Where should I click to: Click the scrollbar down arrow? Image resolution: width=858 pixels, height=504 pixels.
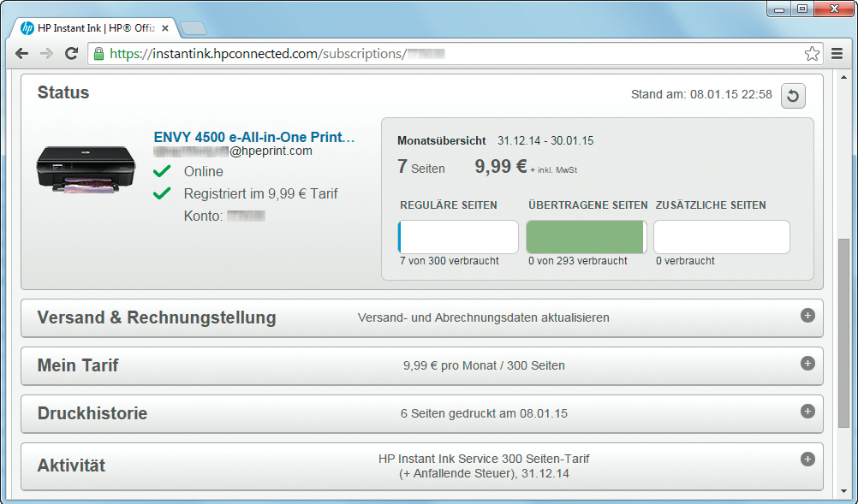[843, 491]
